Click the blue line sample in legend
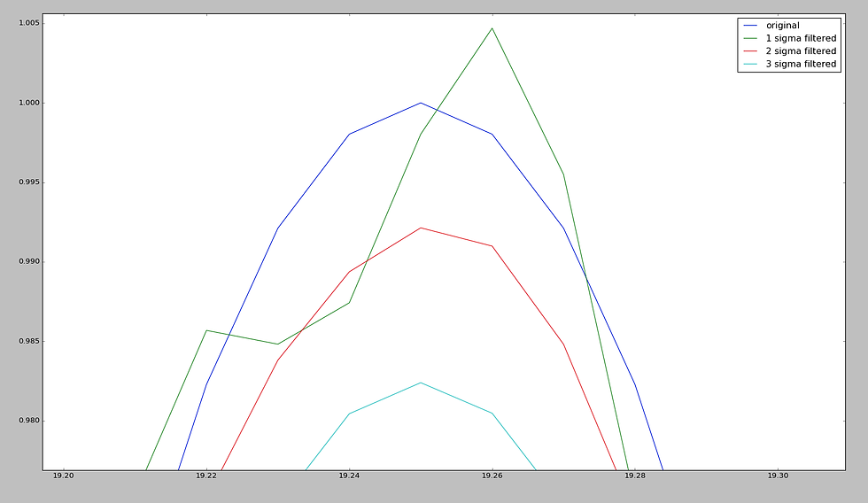Viewport: 868px width, 503px height. pos(750,26)
